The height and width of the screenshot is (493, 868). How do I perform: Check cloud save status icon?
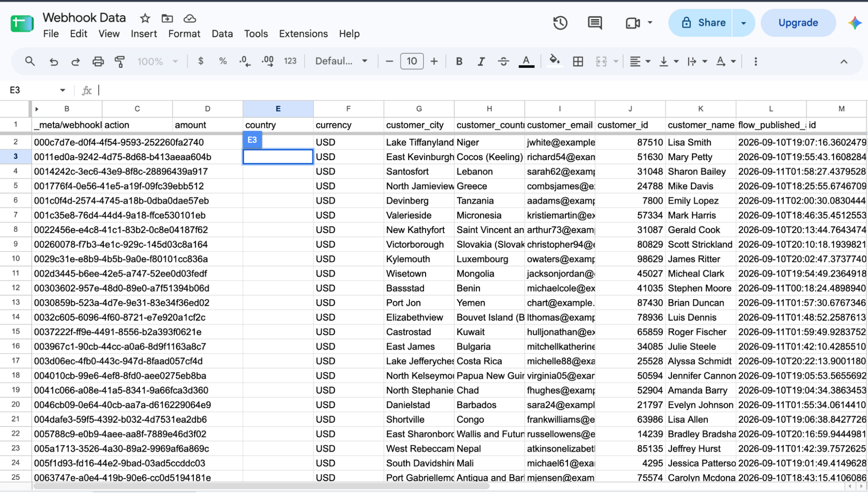[x=190, y=18]
